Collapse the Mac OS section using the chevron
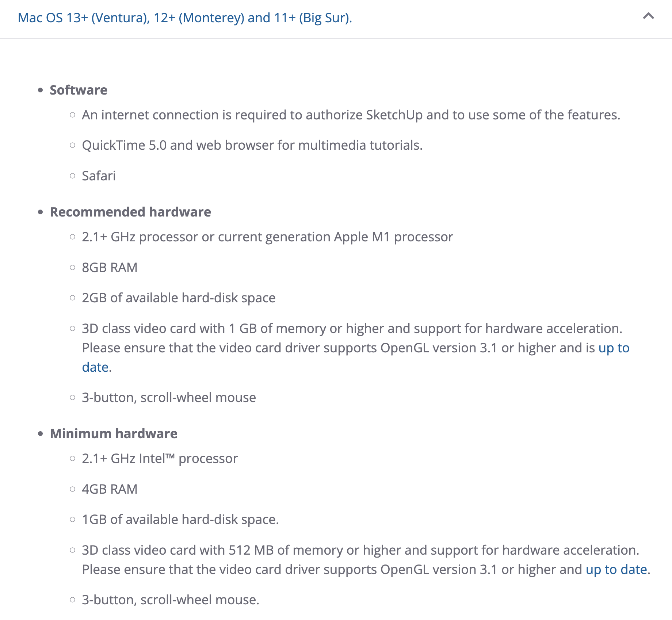The image size is (672, 620). click(648, 16)
